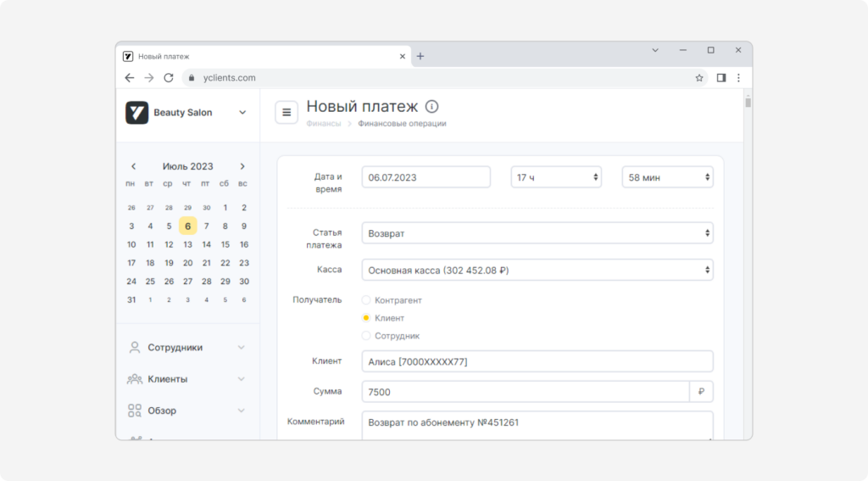Select July 13 in the calendar

tap(187, 244)
